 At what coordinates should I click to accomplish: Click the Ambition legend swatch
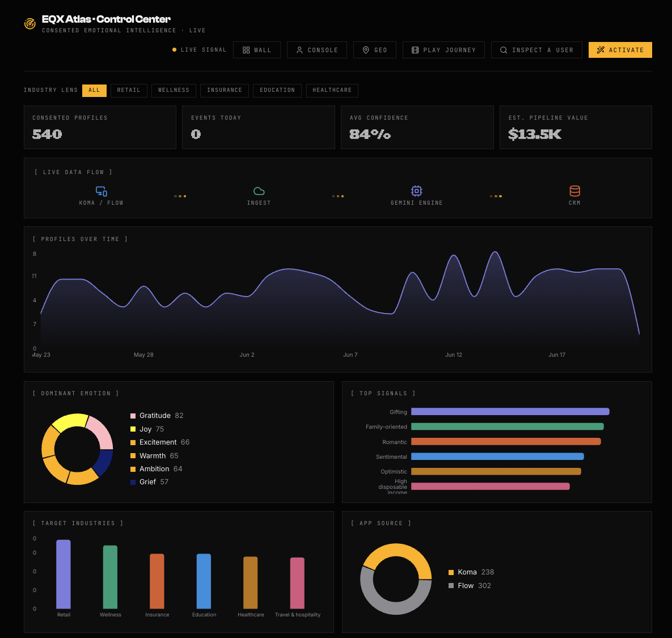pos(133,469)
